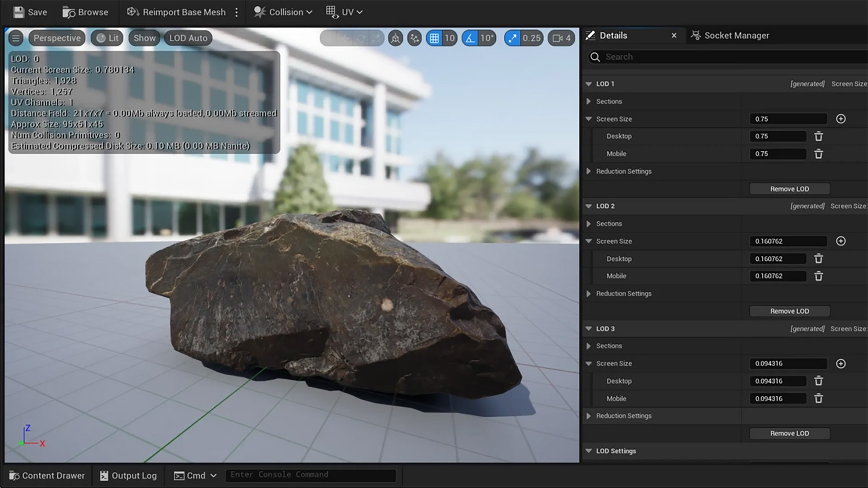Expand LOD 1 Reduction Settings
Image resolution: width=868 pixels, height=488 pixels.
(589, 171)
